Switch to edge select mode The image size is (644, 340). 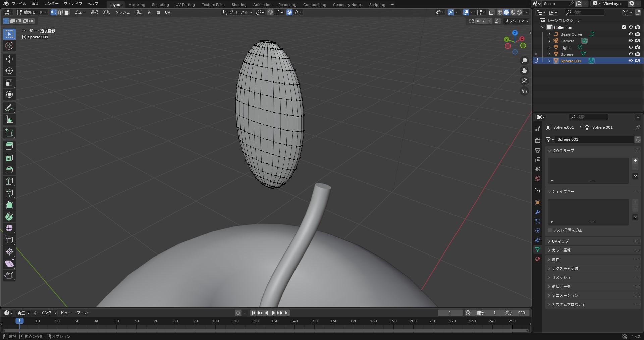click(60, 12)
